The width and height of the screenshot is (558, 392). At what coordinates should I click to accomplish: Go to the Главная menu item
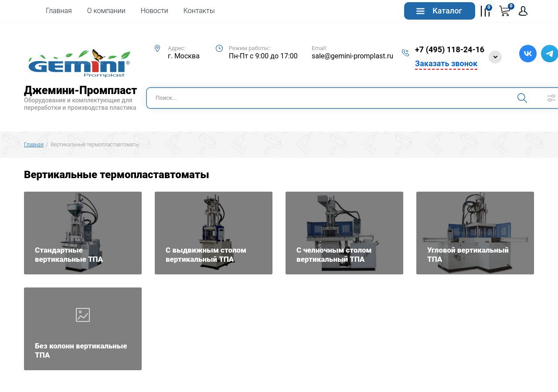click(58, 11)
